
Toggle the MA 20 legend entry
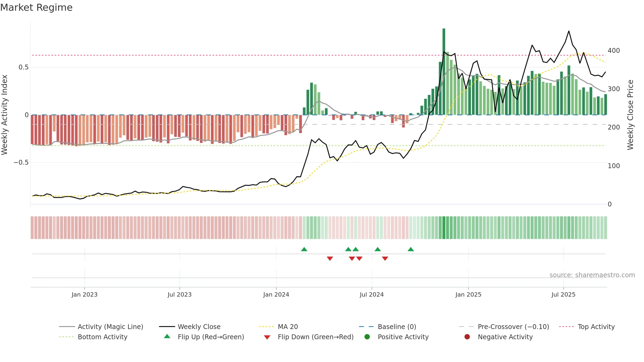(278, 327)
